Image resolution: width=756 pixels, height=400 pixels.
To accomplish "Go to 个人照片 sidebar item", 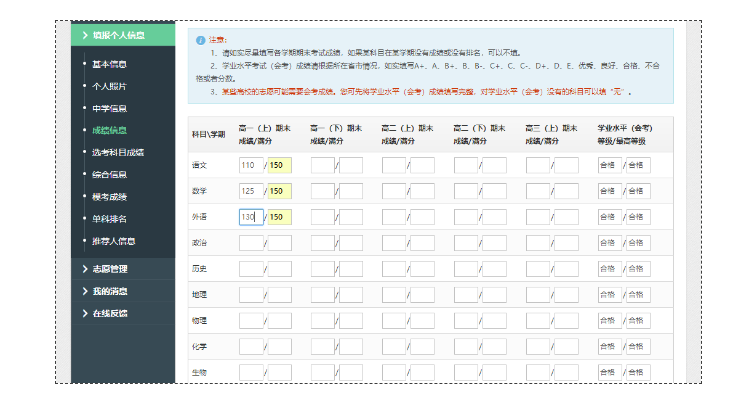I will (110, 86).
